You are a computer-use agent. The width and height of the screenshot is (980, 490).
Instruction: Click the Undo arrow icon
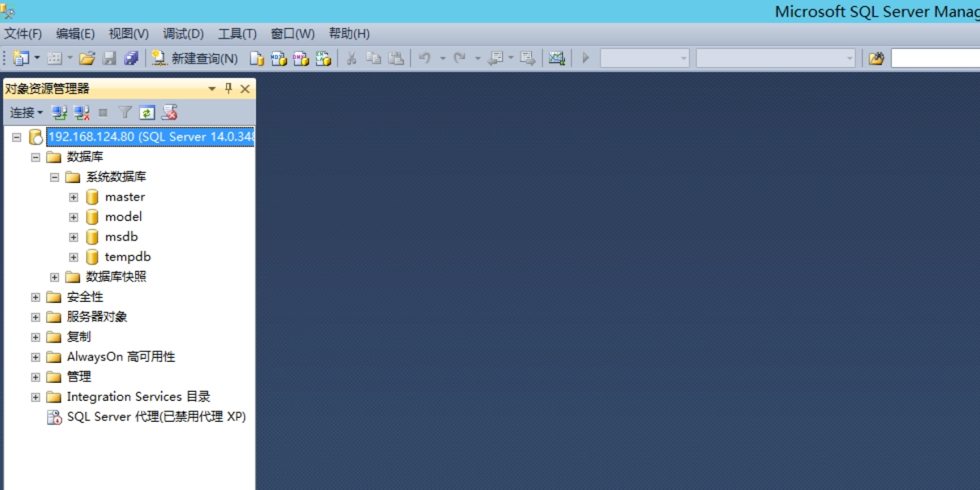coord(425,58)
